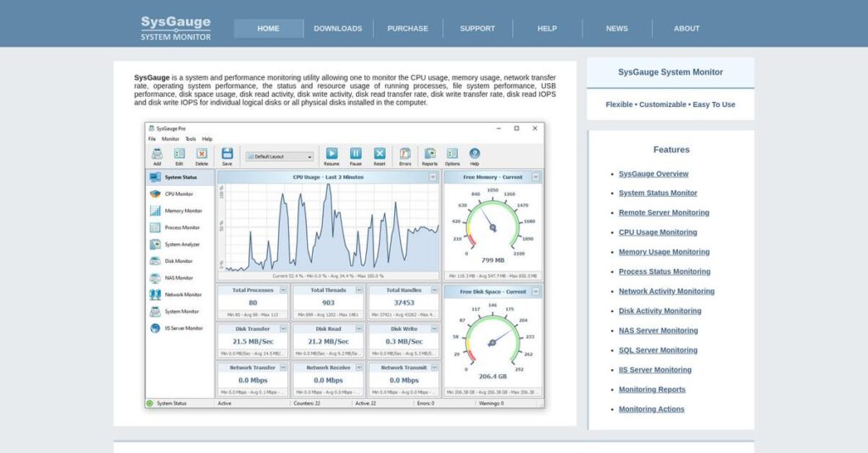Open the Disk Read panel dropdown arrow
Screen dimensions: 868x453
pyautogui.click(x=359, y=329)
